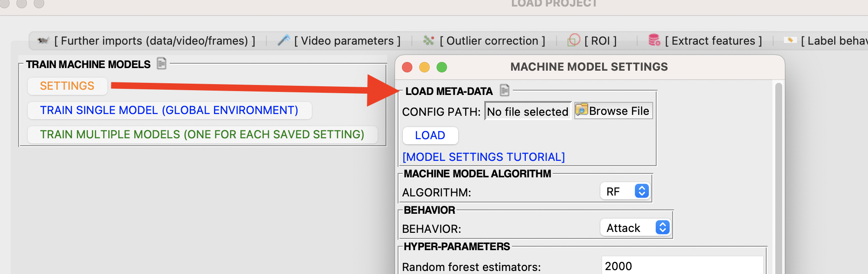The height and width of the screenshot is (274, 868).
Task: Click the folder icon on Browse File button
Action: [x=581, y=111]
